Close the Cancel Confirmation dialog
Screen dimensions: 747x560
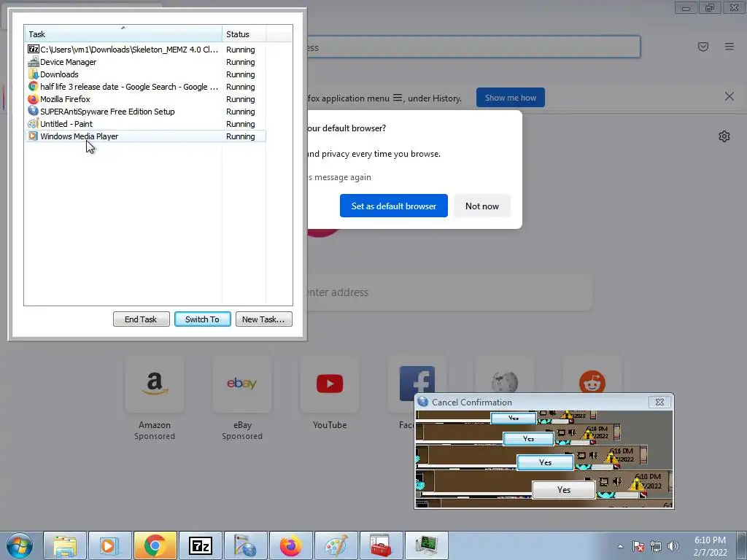(659, 402)
